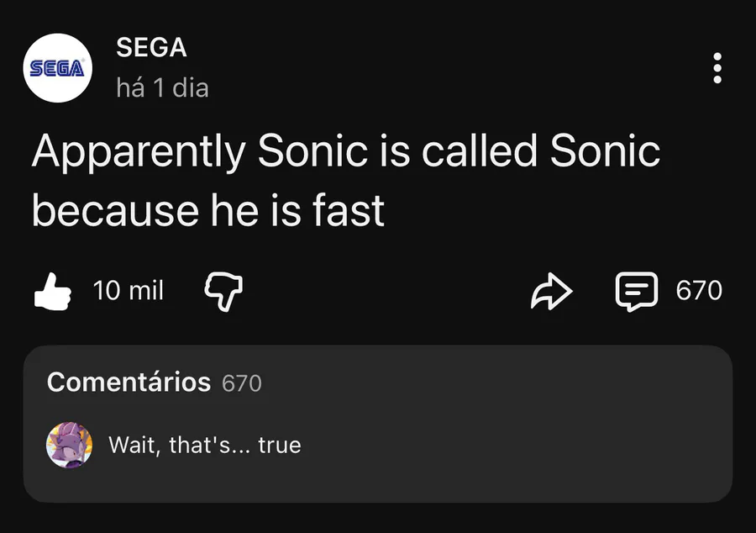Screen dimensions: 756x533
Task: Expand the Comentários section heading
Action: pos(129,383)
